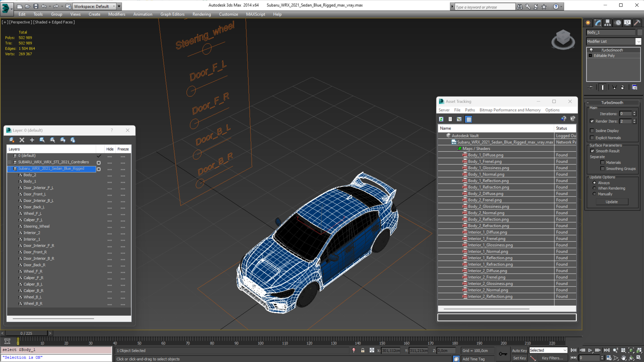The image size is (644, 362).
Task: Enable Isoline Display checkbox
Action: click(592, 131)
